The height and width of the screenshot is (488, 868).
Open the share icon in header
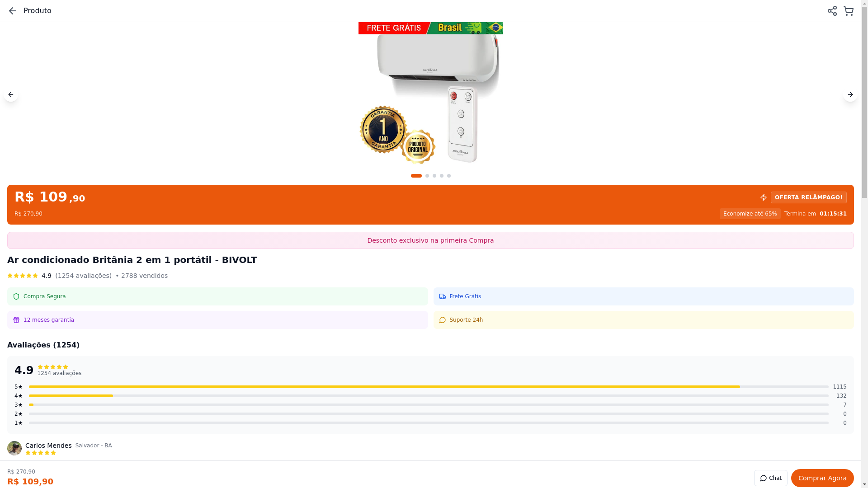coord(832,11)
